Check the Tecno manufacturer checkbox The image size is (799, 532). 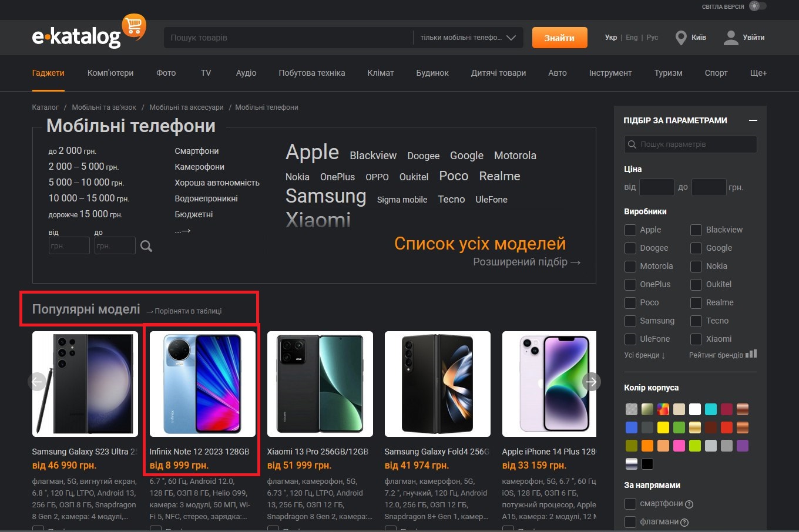pyautogui.click(x=696, y=321)
